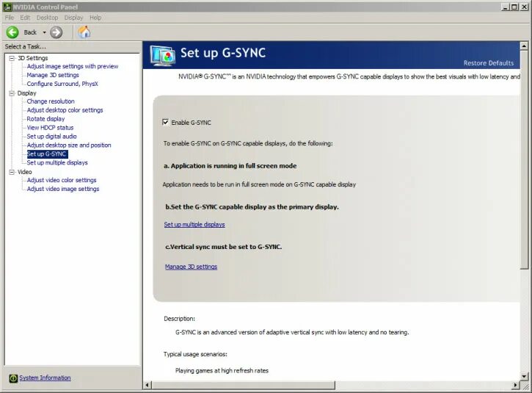This screenshot has width=532, height=393.
Task: Select Set up multiple displays in tree
Action: (x=57, y=162)
